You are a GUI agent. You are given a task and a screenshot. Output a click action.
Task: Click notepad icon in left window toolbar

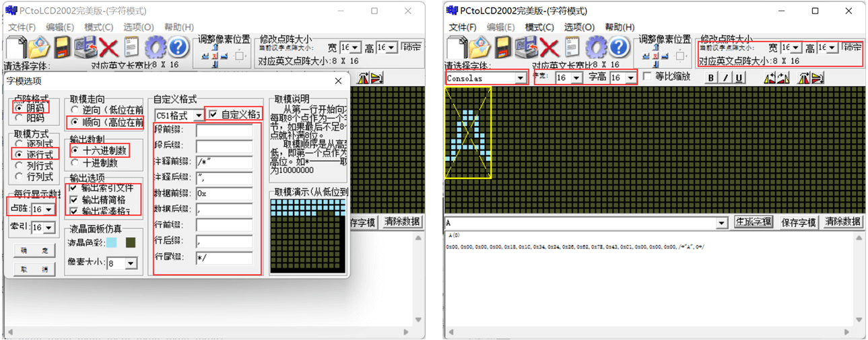point(131,48)
